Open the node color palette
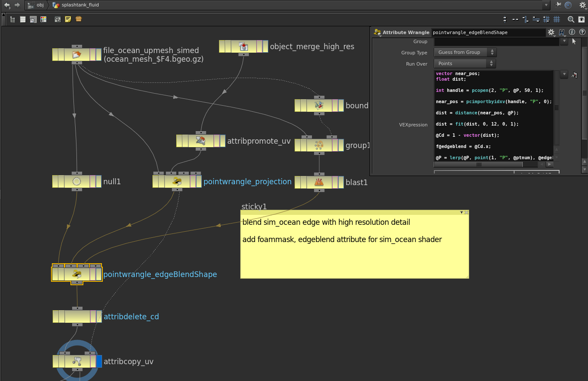The width and height of the screenshot is (588, 381). [x=43, y=19]
